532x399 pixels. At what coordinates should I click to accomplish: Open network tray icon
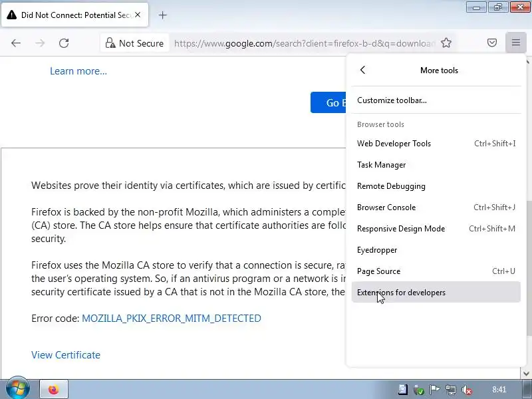tap(451, 390)
